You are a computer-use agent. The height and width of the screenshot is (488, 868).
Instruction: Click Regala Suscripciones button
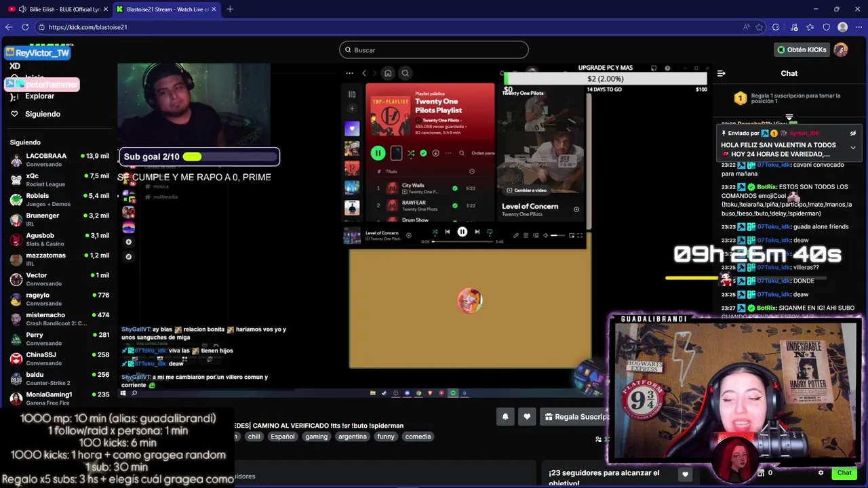pyautogui.click(x=576, y=417)
